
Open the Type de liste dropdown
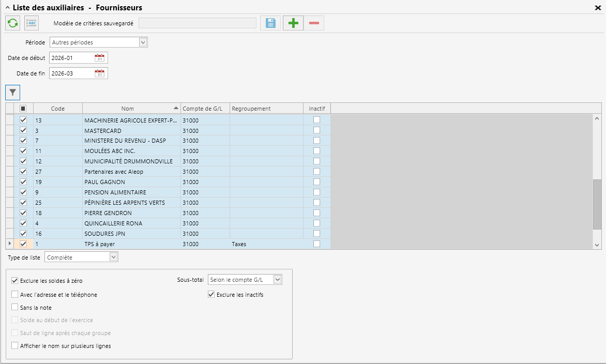tap(113, 257)
